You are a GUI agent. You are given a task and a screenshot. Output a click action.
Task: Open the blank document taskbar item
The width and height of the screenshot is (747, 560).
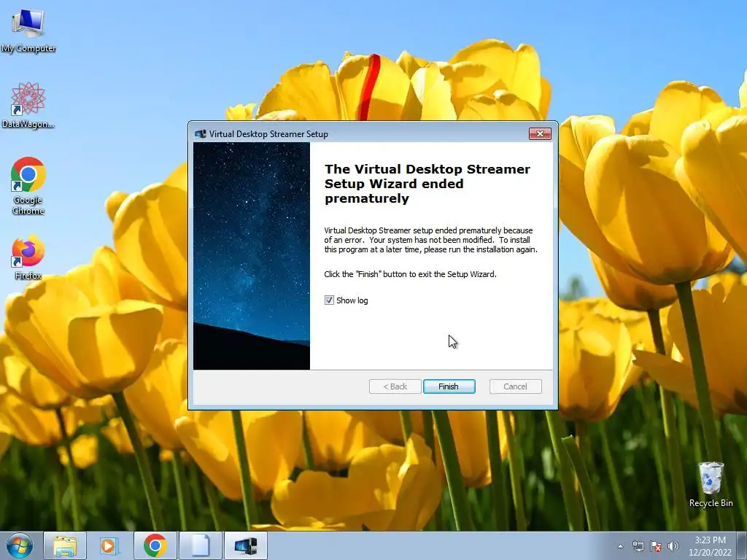[x=200, y=545]
